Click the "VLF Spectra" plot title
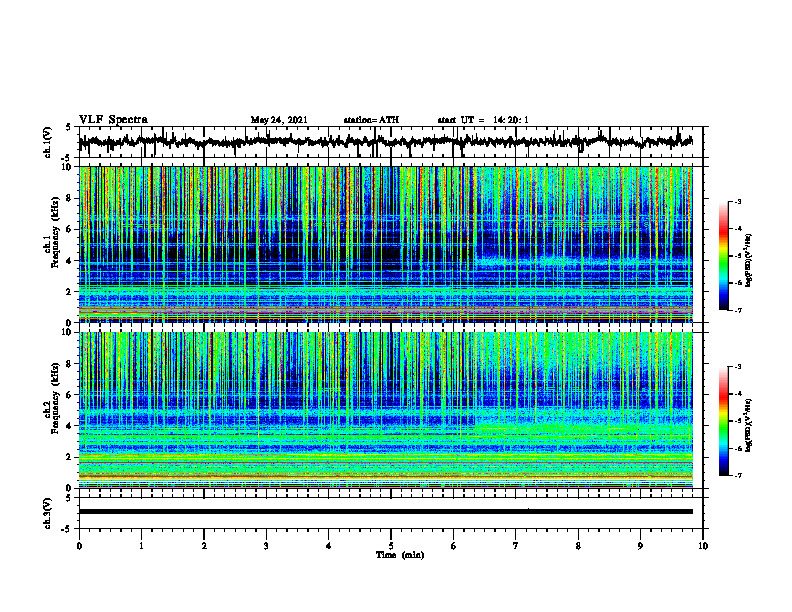792x612 pixels. click(x=113, y=119)
